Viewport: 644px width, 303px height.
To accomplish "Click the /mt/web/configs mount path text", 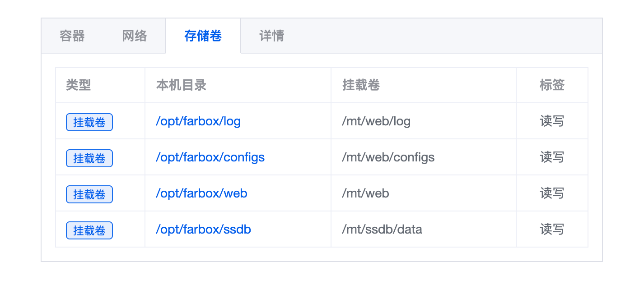I will point(388,157).
